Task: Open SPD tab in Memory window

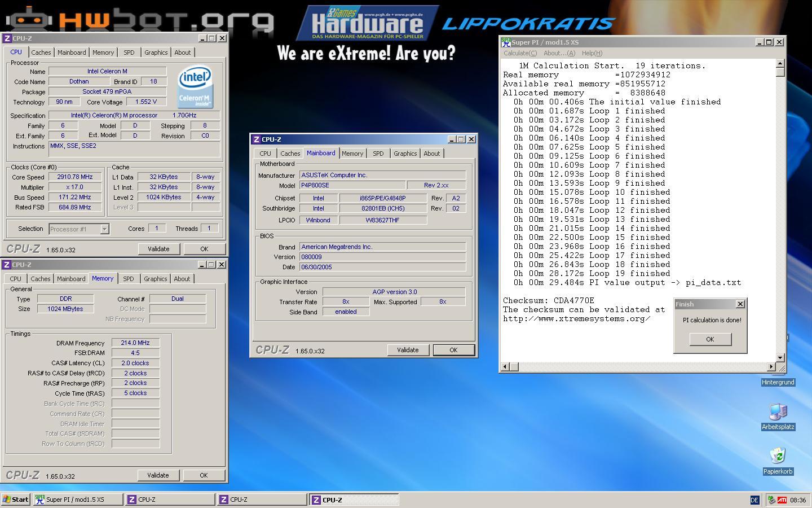Action: [129, 279]
